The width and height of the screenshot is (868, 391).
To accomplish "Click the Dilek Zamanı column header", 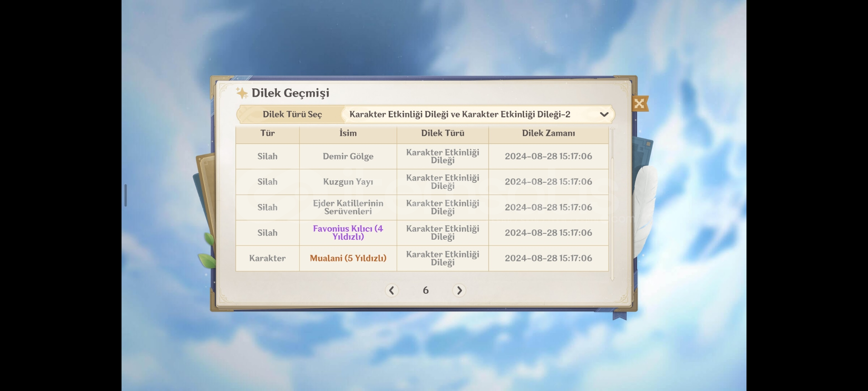I will pyautogui.click(x=548, y=133).
